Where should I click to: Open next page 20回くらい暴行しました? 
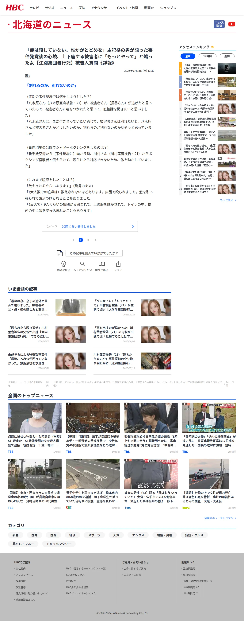90,226
